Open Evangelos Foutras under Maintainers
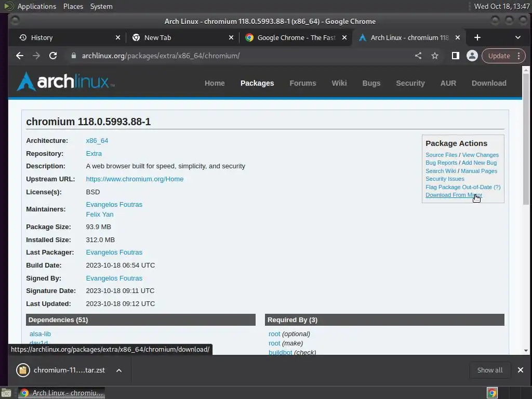This screenshot has height=399, width=532. (114, 205)
